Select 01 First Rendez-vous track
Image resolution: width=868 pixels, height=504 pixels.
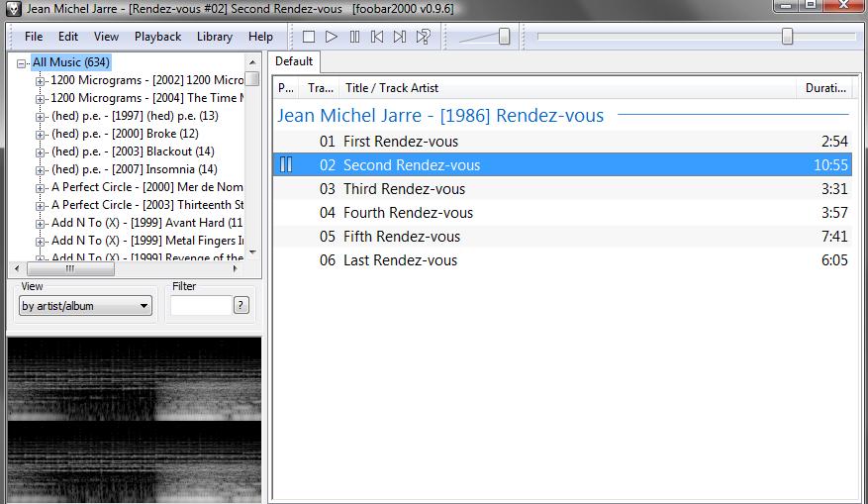tap(562, 142)
